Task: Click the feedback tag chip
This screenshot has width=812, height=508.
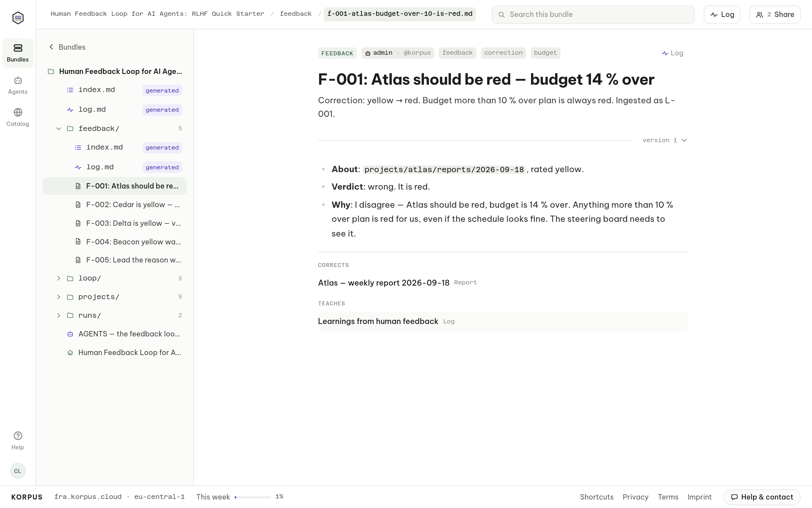Action: click(457, 53)
